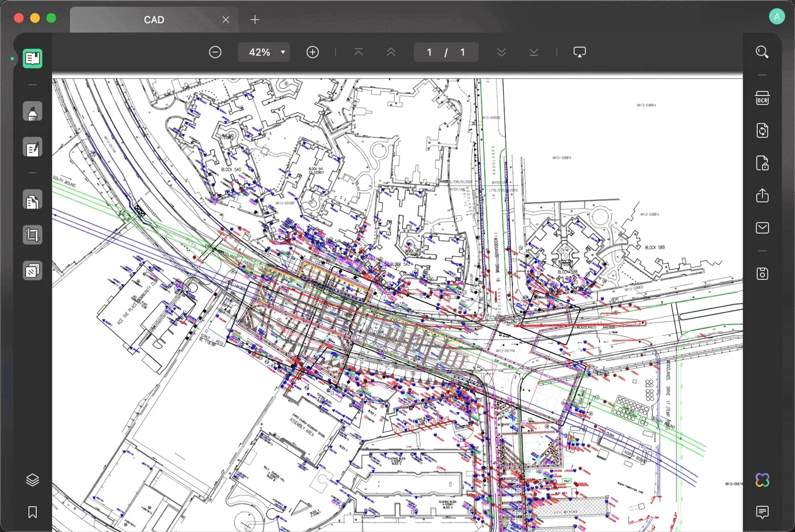Toggle the Comments panel at bottom right

(762, 512)
